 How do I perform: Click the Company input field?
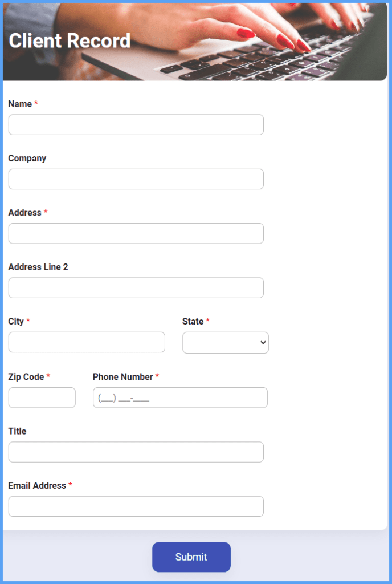pyautogui.click(x=136, y=179)
